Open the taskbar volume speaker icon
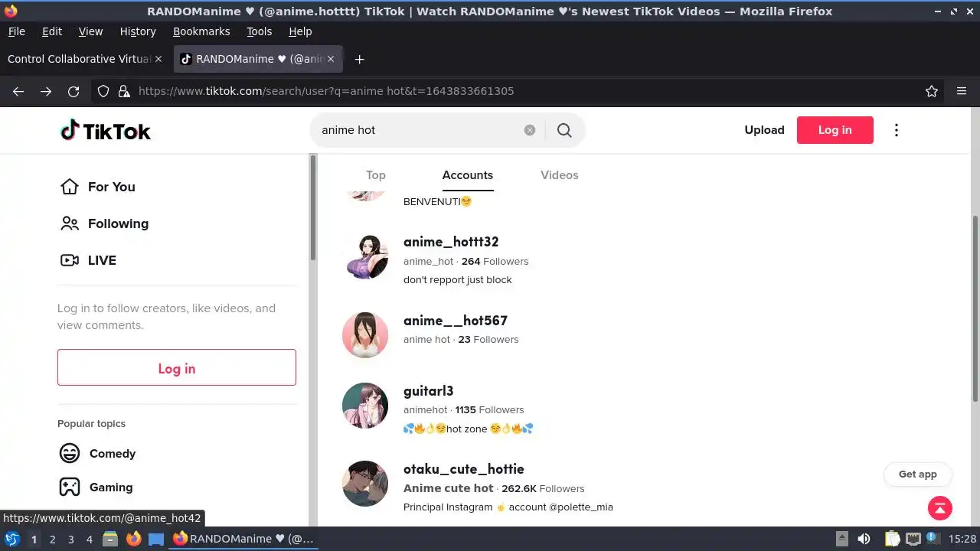The image size is (980, 551). (864, 539)
